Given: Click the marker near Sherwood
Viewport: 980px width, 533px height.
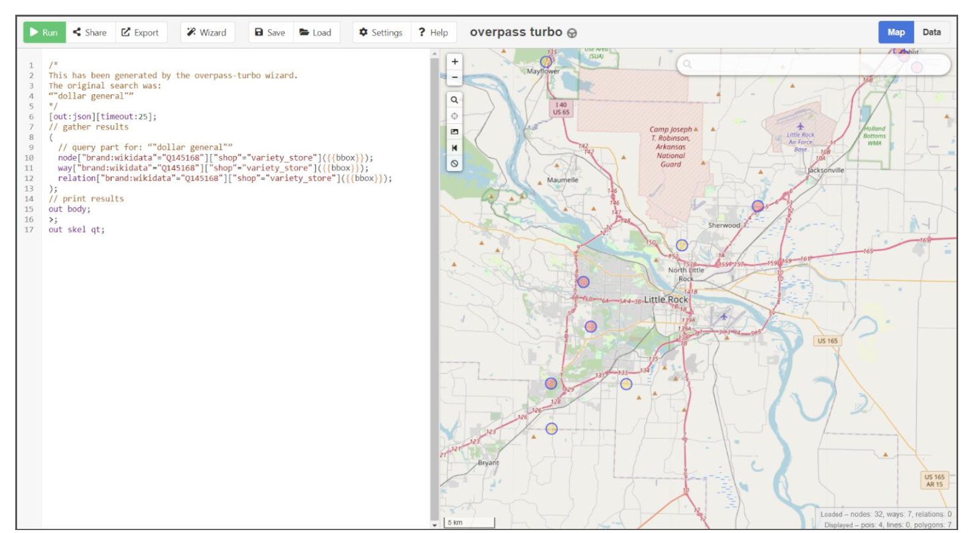Looking at the screenshot, I should tap(758, 206).
